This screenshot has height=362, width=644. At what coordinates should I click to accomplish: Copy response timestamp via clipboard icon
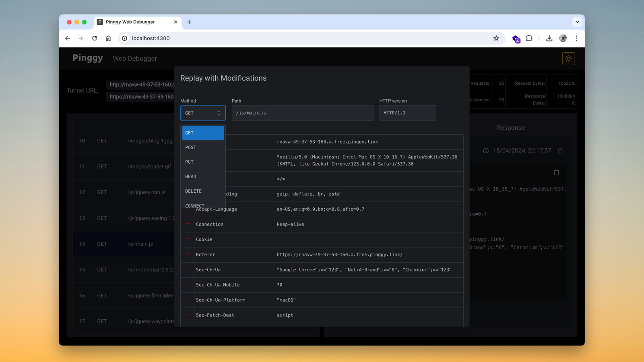click(560, 151)
